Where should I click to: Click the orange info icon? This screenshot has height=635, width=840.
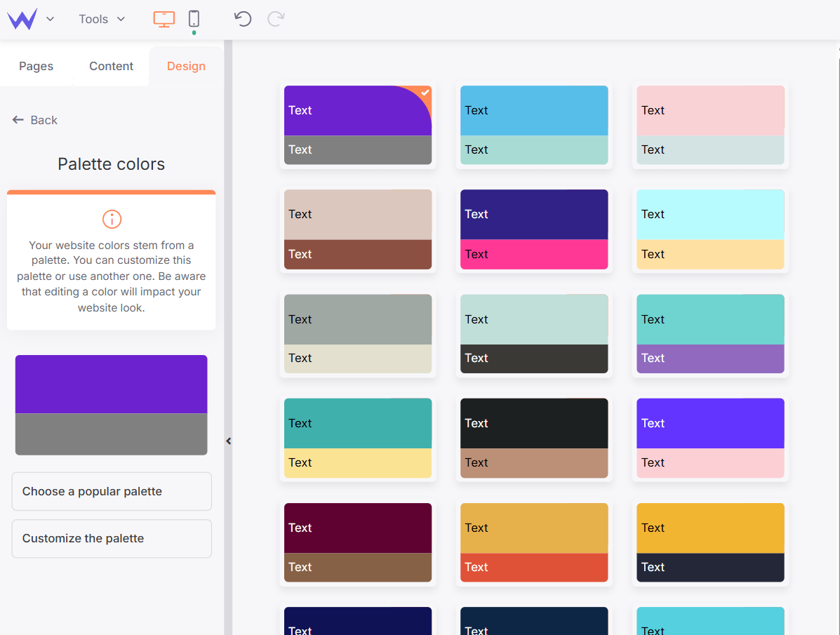112,219
